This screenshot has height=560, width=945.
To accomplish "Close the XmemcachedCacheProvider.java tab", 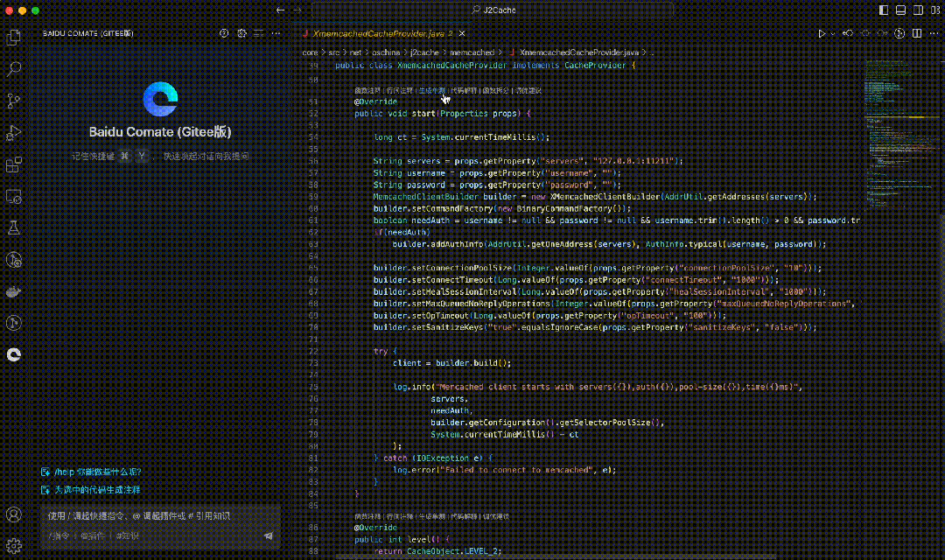I will pyautogui.click(x=462, y=34).
